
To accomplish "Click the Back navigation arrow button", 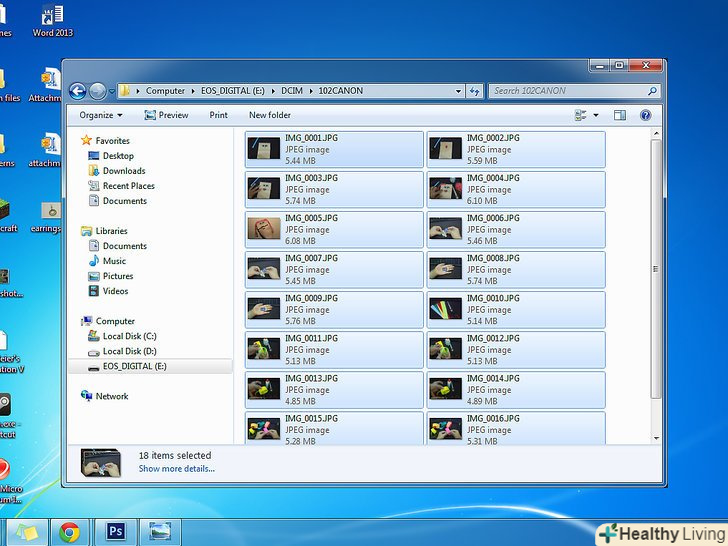I will point(78,91).
